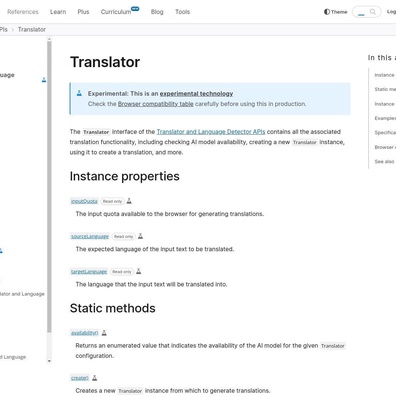The image size is (396, 396).
Task: Open the References menu
Action: coord(23,12)
